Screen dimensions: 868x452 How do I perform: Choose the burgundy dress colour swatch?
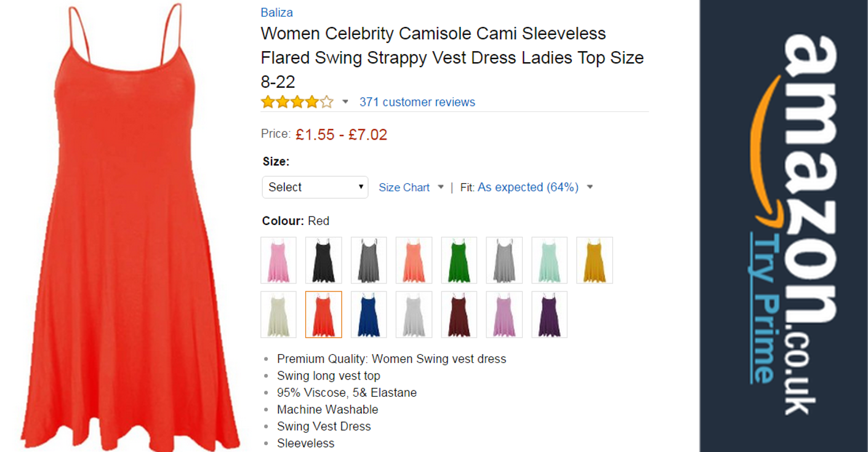459,314
